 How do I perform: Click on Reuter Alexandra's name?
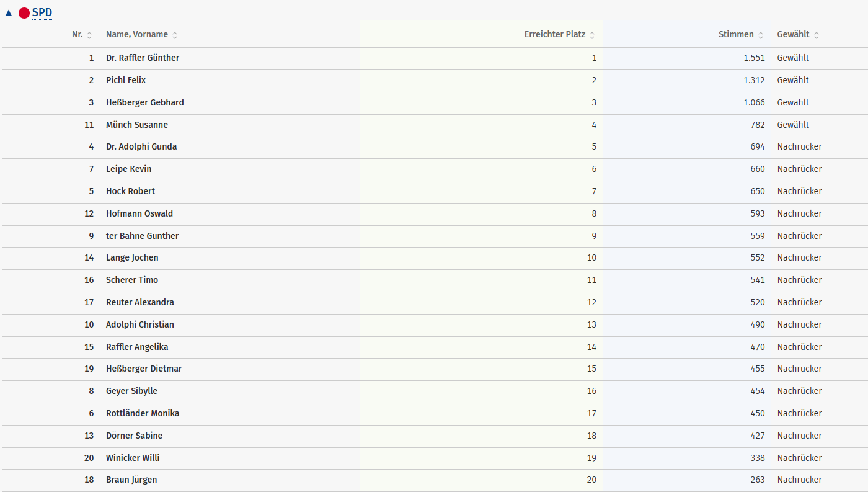tap(140, 303)
